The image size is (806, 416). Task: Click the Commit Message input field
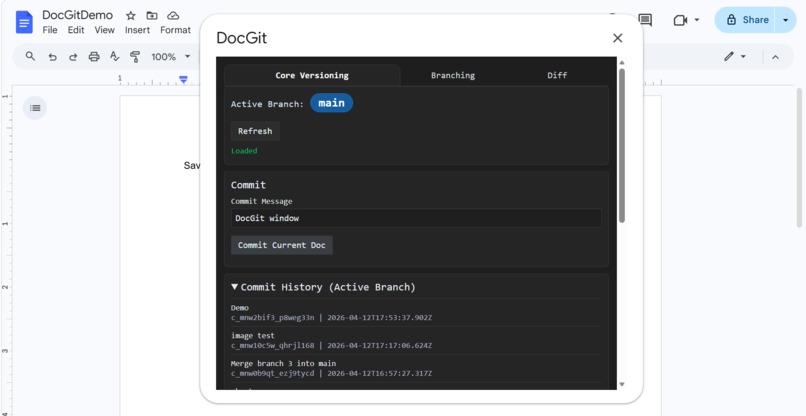point(416,218)
